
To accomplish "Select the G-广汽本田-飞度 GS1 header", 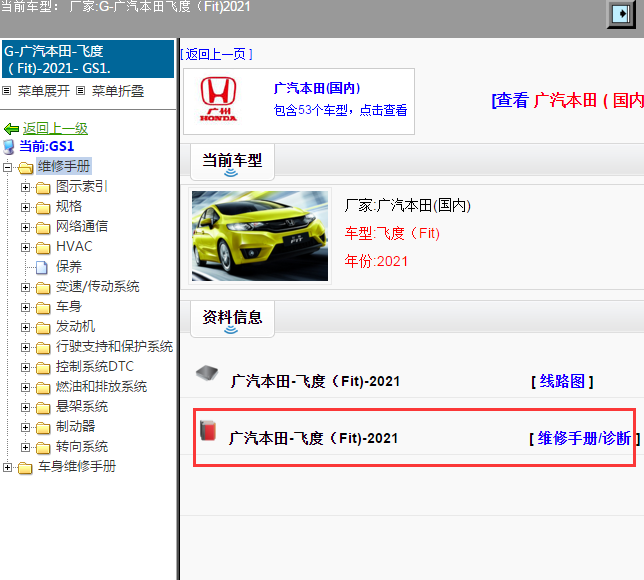I will (88, 59).
